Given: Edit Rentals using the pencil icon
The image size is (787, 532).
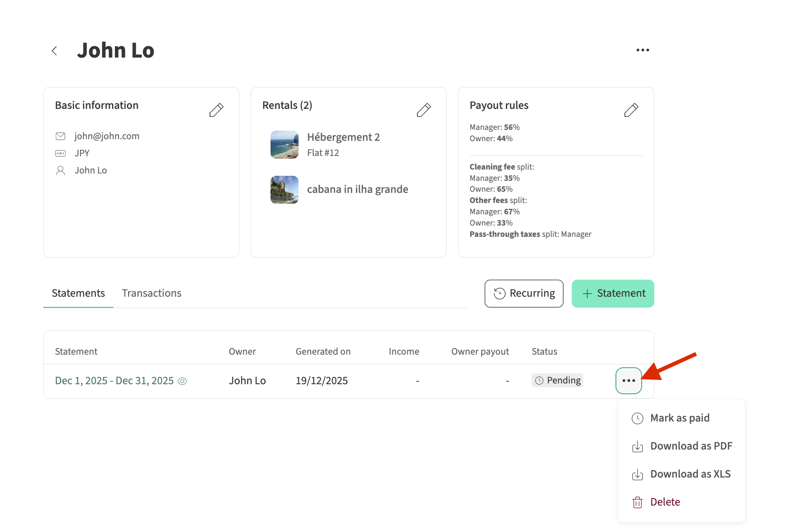Looking at the screenshot, I should click(423, 110).
